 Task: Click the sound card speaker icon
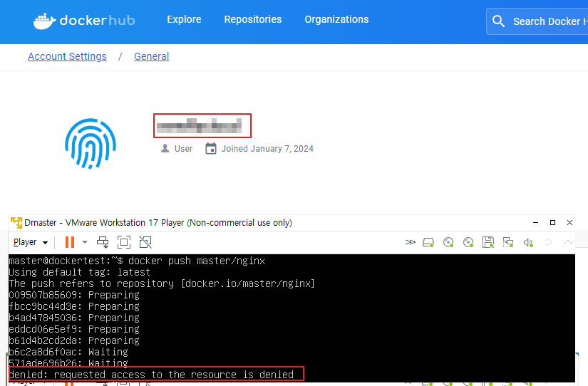pos(528,242)
